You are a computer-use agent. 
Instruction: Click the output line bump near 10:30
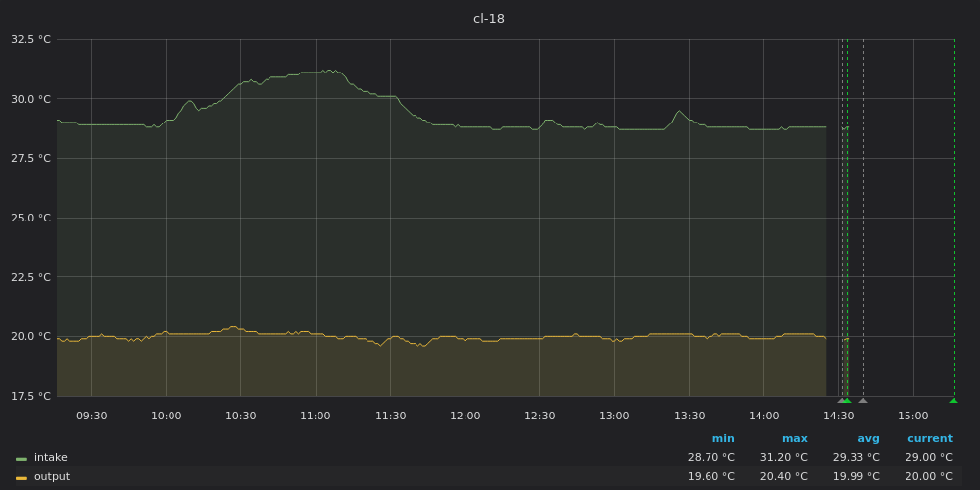pyautogui.click(x=233, y=327)
